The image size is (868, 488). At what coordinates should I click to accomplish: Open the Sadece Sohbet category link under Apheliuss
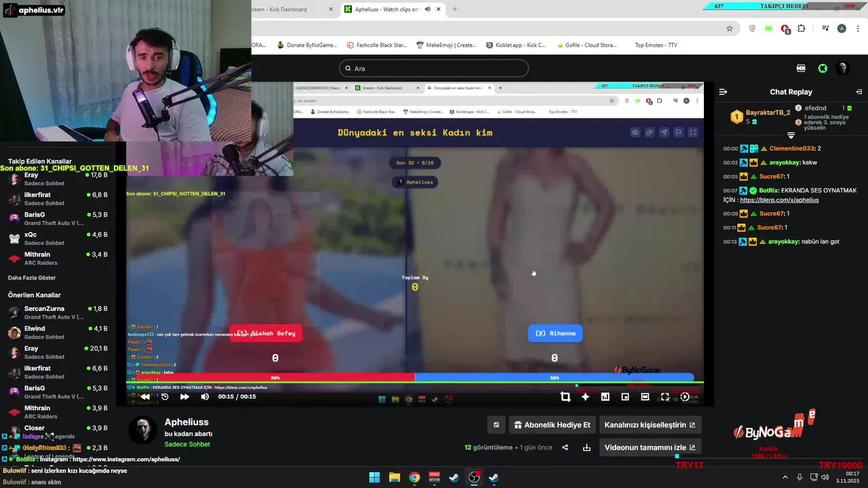pyautogui.click(x=187, y=445)
